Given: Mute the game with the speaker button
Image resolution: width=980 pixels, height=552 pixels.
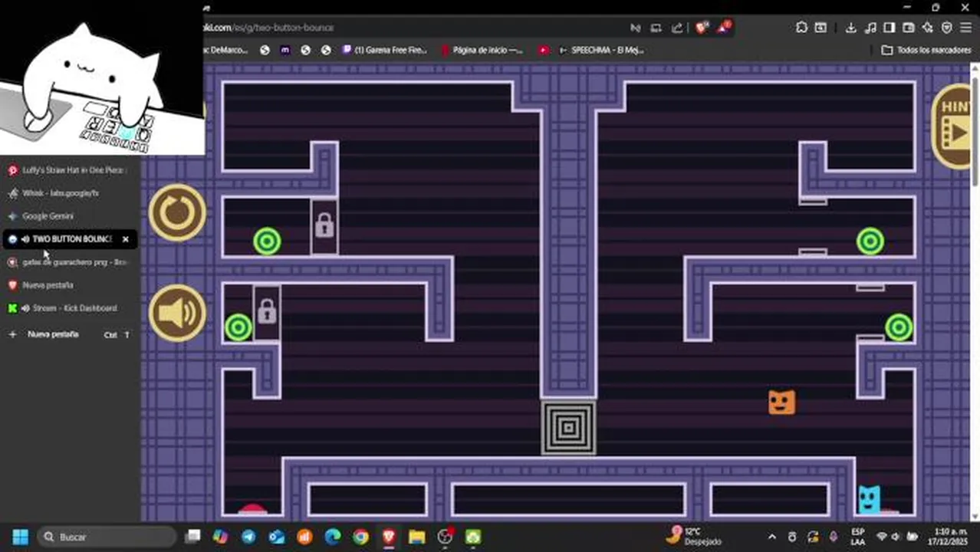Looking at the screenshot, I should point(177,313).
